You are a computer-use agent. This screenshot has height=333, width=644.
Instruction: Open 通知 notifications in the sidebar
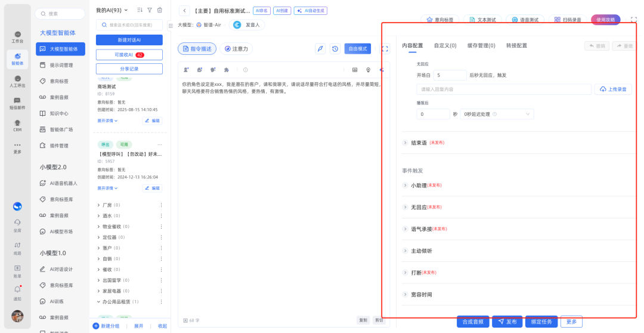click(x=17, y=292)
